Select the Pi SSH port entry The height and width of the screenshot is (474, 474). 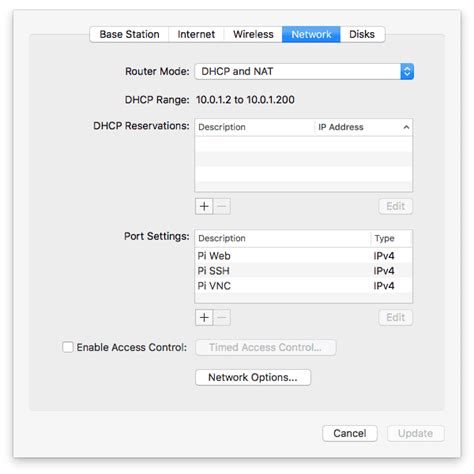(303, 271)
